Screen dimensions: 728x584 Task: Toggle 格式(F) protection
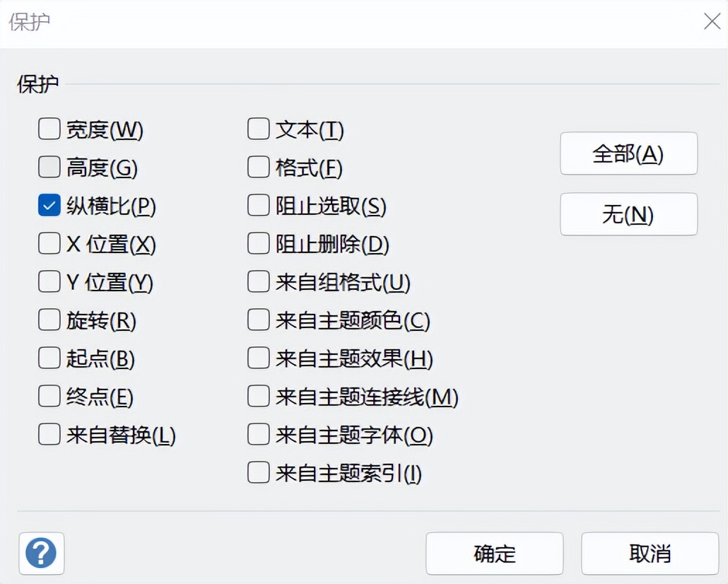pyautogui.click(x=259, y=167)
